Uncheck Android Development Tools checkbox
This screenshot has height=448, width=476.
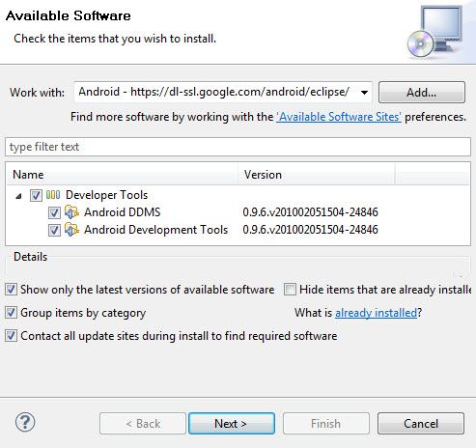click(x=54, y=230)
